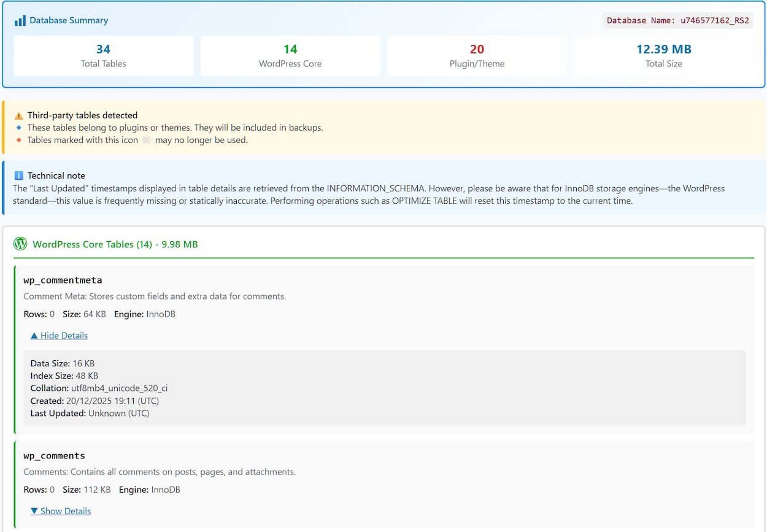Click the 12.39 MB Total Size card
Viewport: 767px width, 532px height.
pos(664,56)
